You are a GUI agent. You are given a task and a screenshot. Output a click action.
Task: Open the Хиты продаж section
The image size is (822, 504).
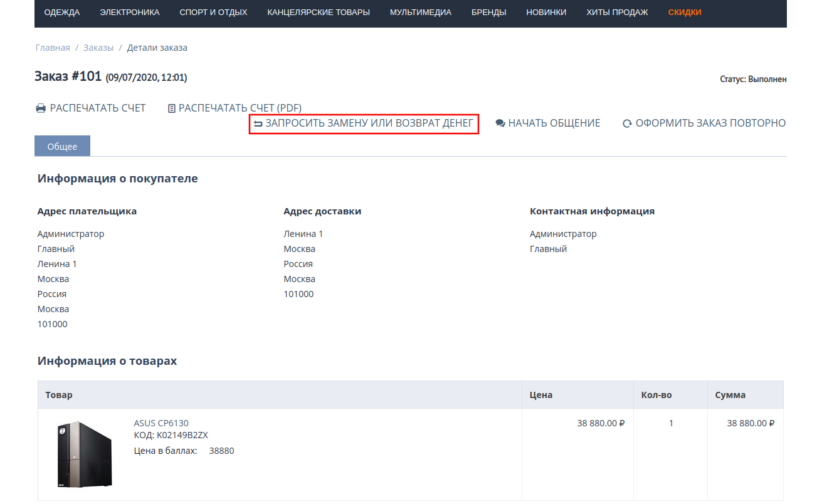pos(617,13)
